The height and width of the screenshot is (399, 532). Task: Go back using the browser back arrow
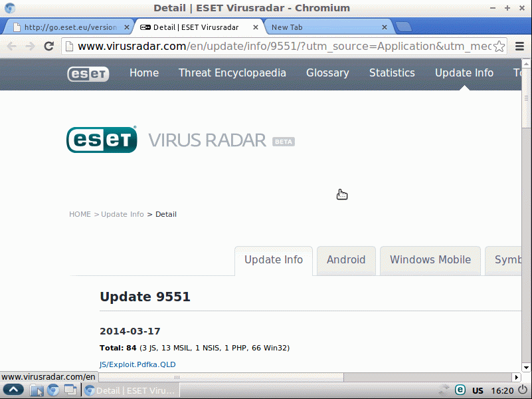(x=11, y=46)
